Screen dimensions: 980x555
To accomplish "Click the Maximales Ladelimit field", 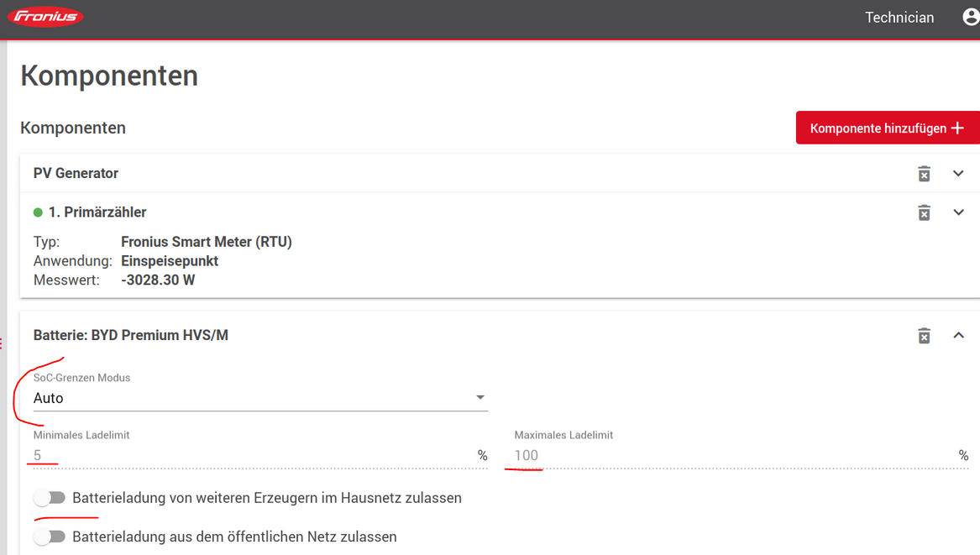I will point(742,456).
